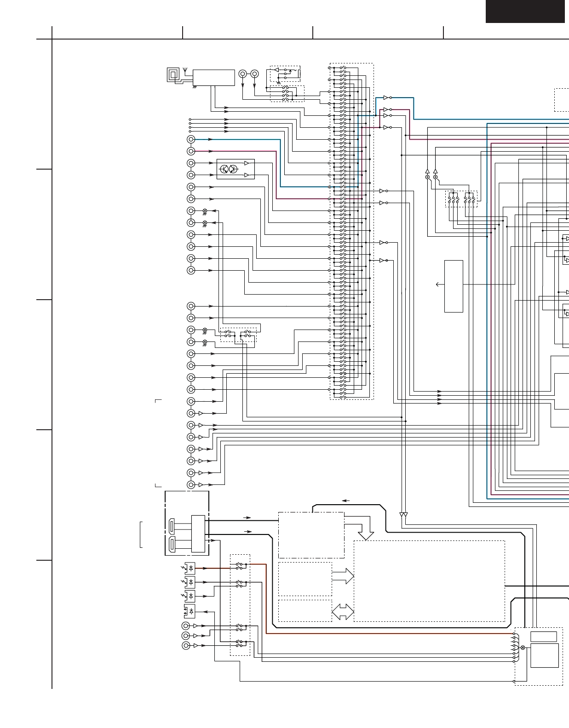This screenshot has height=728, width=569.
Task: Select the RCA jack feeding the red line
Action: 191,151
